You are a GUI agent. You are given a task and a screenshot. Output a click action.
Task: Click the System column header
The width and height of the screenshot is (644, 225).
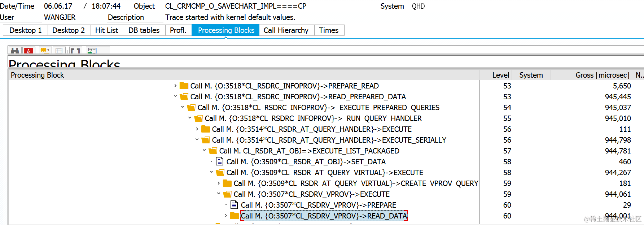[x=531, y=75]
